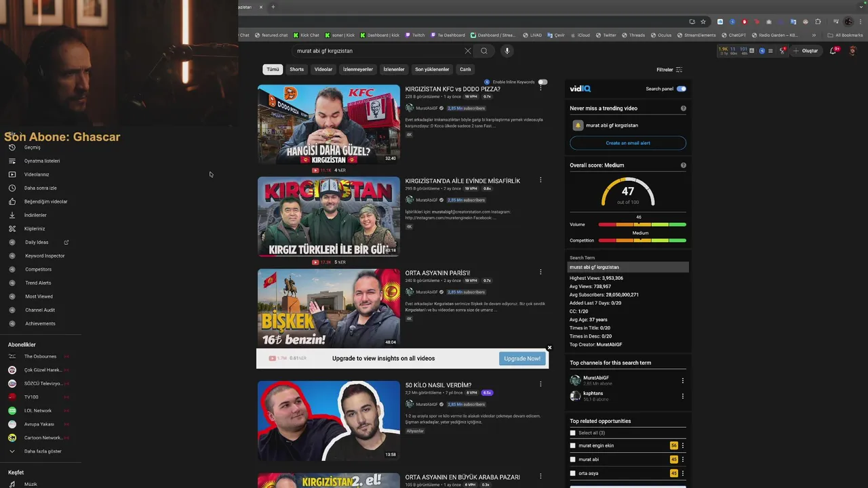Check the murat engin ekin checkbox

(x=573, y=446)
